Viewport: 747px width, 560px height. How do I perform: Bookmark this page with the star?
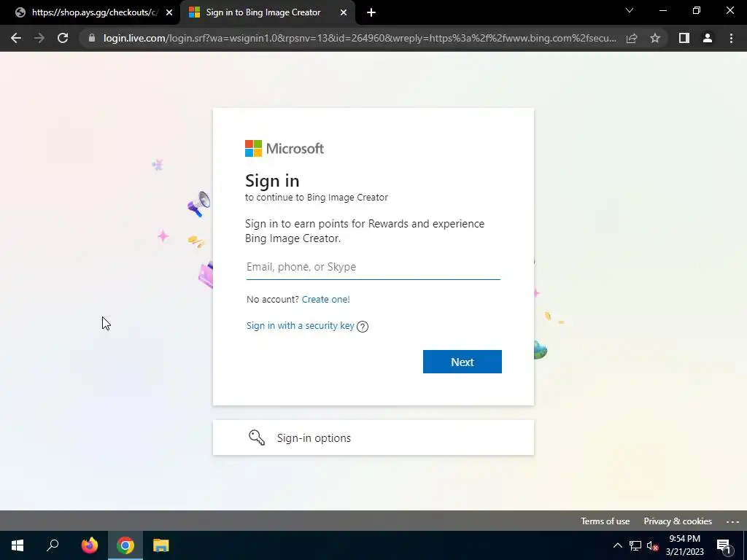click(655, 38)
